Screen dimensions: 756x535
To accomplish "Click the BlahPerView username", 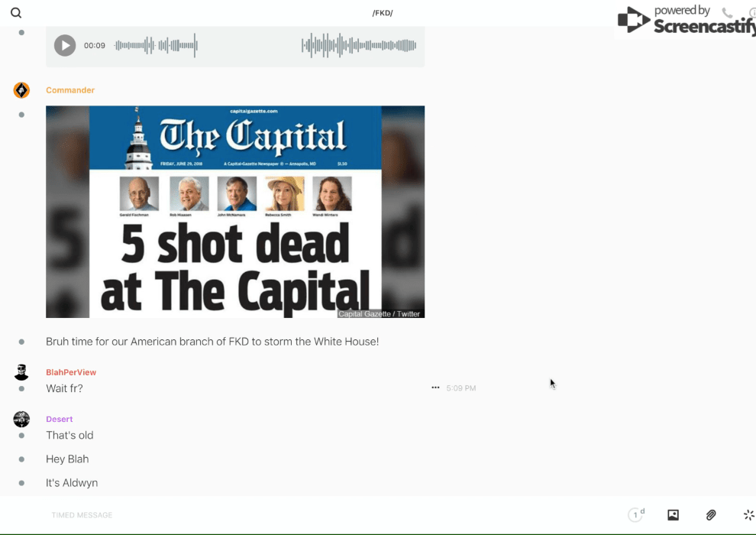I will click(x=71, y=372).
